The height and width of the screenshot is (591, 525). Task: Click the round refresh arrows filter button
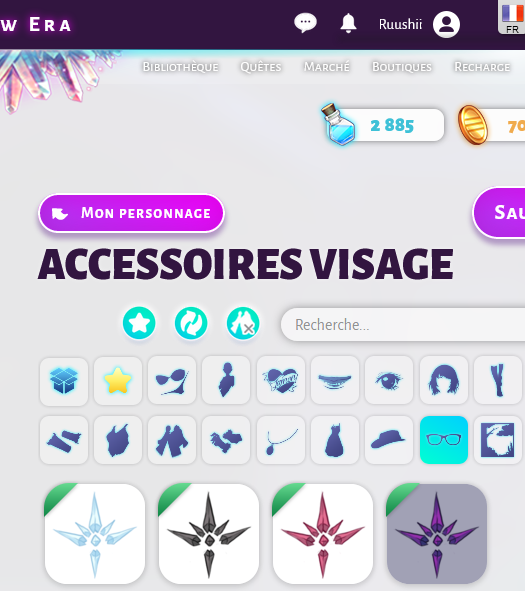pos(191,323)
